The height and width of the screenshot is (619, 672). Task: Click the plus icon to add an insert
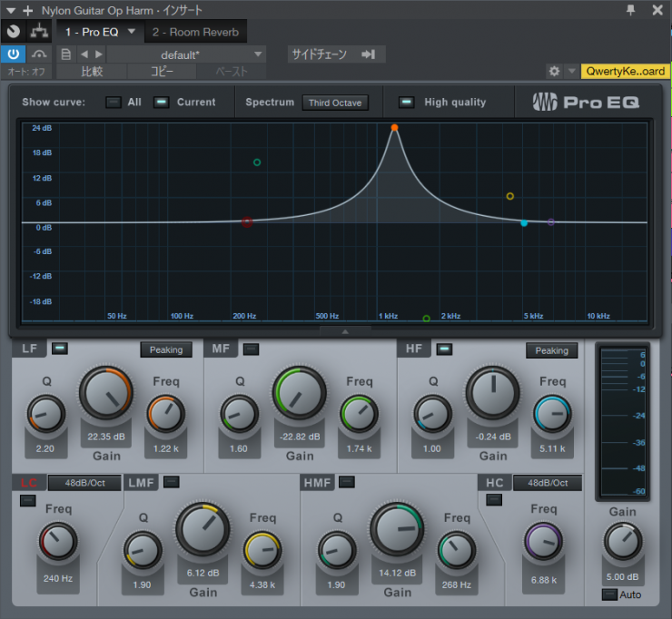coord(27,10)
